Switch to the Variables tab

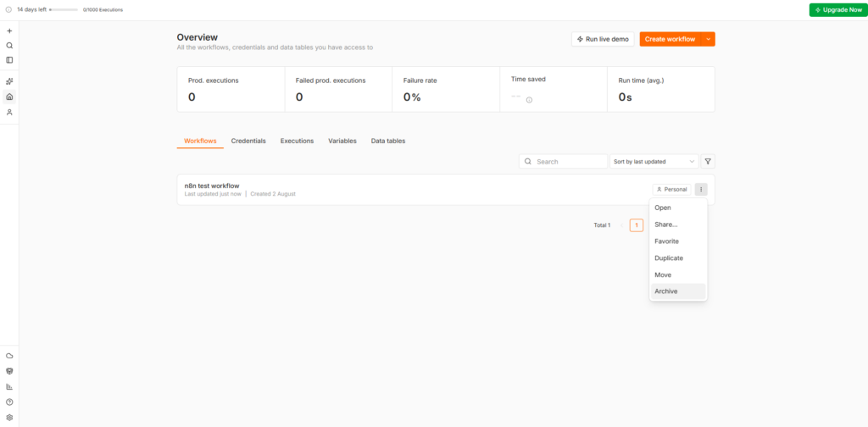click(342, 141)
